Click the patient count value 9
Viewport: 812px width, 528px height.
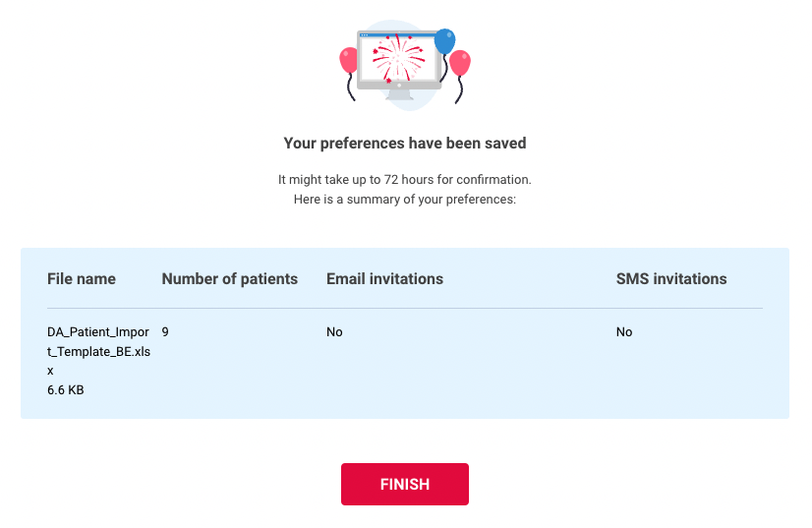[165, 331]
